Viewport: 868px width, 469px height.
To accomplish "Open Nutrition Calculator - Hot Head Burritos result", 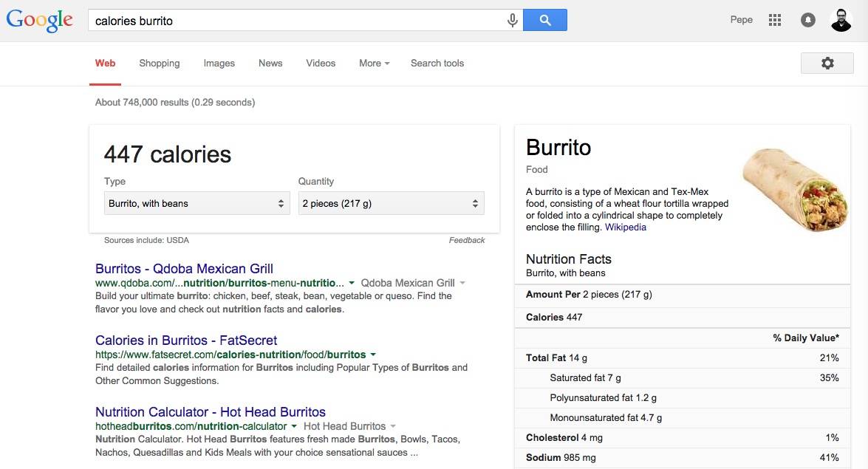I will pyautogui.click(x=211, y=412).
